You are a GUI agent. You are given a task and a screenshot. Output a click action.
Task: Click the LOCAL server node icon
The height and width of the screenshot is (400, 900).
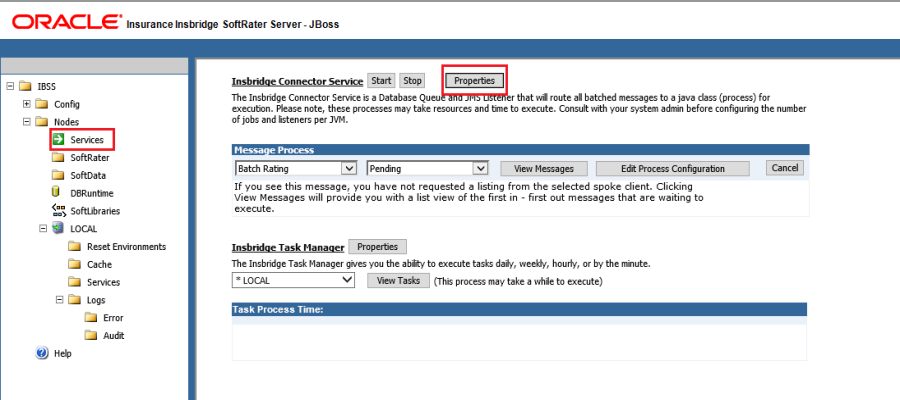[57, 228]
